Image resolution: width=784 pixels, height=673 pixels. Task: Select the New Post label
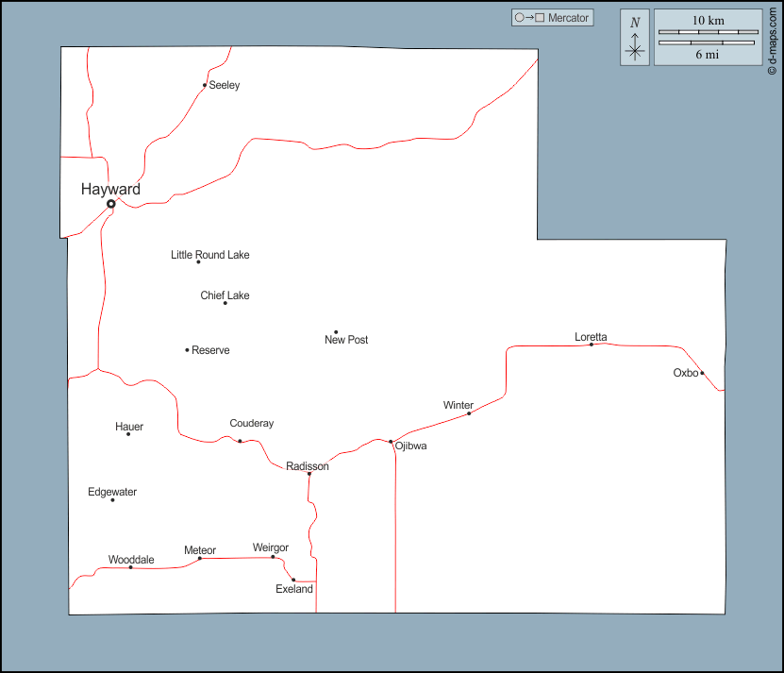coord(346,340)
